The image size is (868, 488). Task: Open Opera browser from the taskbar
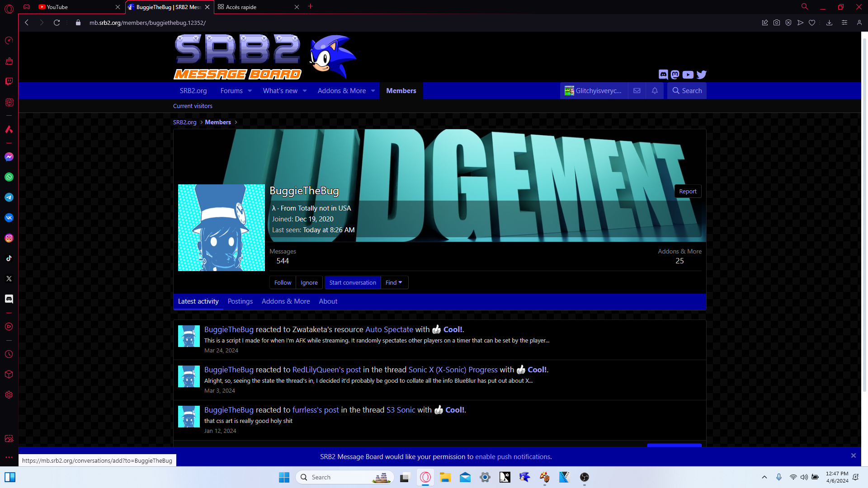[425, 477]
